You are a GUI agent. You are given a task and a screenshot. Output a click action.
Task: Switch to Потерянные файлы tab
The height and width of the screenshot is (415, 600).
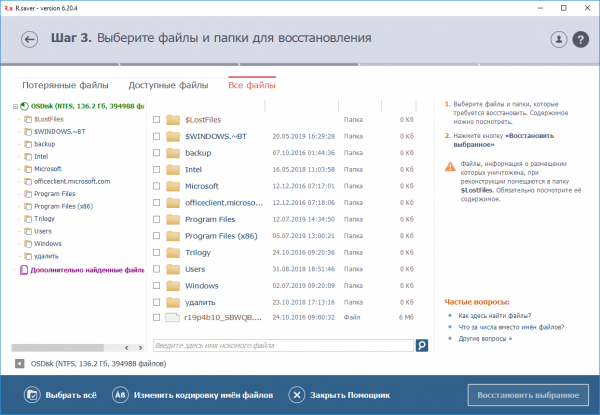click(x=65, y=85)
